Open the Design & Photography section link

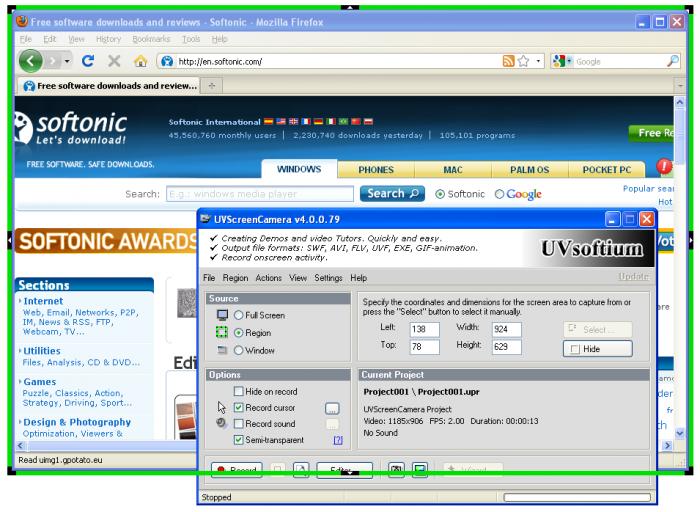coord(77,422)
